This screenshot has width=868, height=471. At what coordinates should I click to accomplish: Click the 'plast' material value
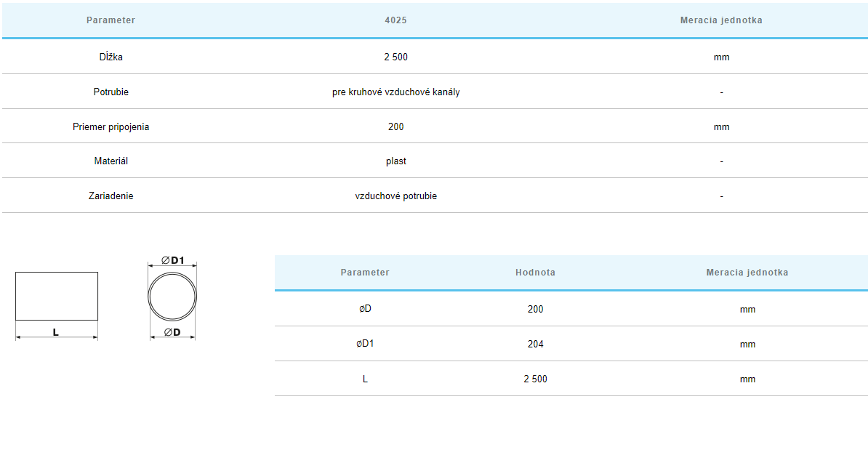coord(395,161)
